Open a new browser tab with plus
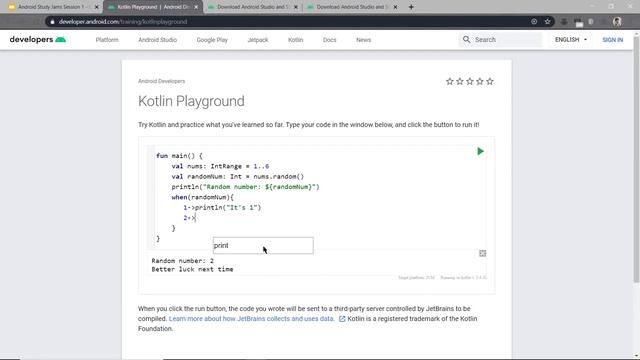The width and height of the screenshot is (640, 360). coord(411,7)
